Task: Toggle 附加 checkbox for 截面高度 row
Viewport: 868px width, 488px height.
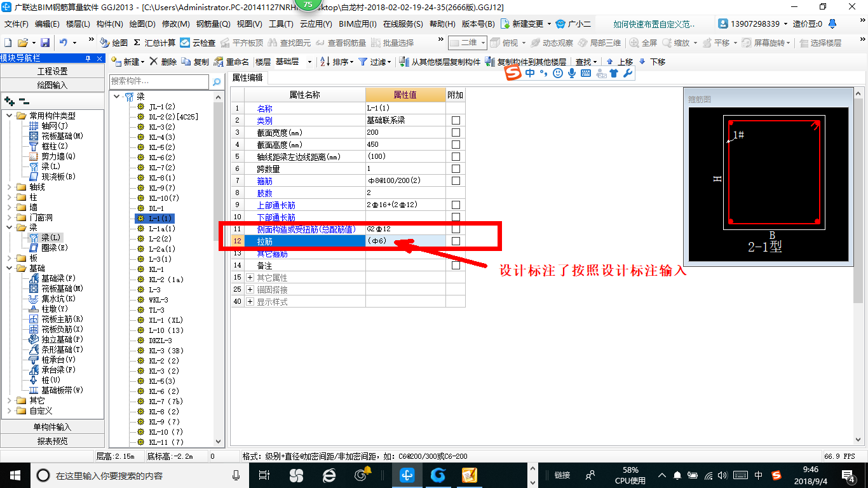Action: [x=456, y=145]
